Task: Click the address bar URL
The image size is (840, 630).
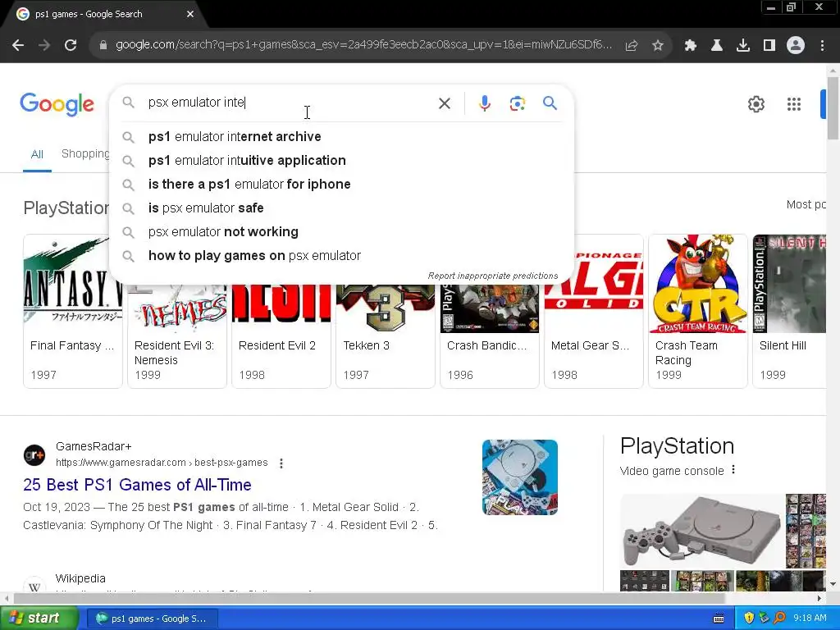Action: [x=363, y=45]
